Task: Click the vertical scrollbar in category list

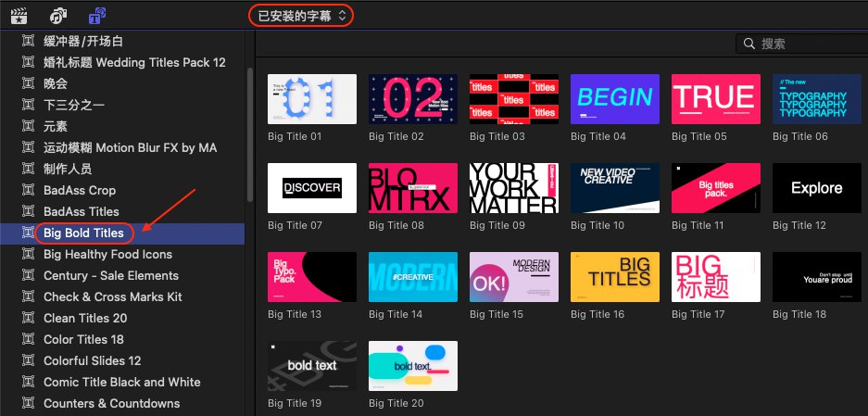Action: click(250, 134)
